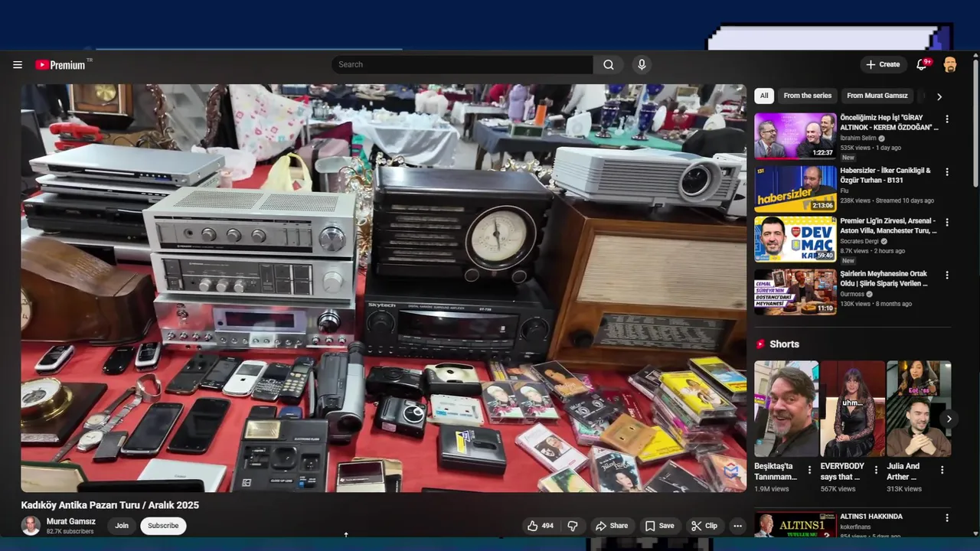The width and height of the screenshot is (980, 551).
Task: Subscribe to Murat Gamsız channel
Action: [x=163, y=526]
